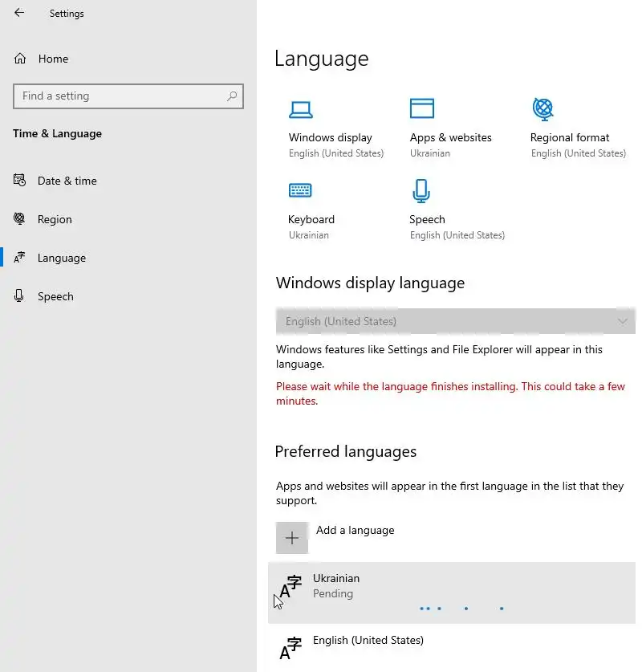This screenshot has width=642, height=672.
Task: Click English (United States) under Windows display
Action: [x=336, y=153]
